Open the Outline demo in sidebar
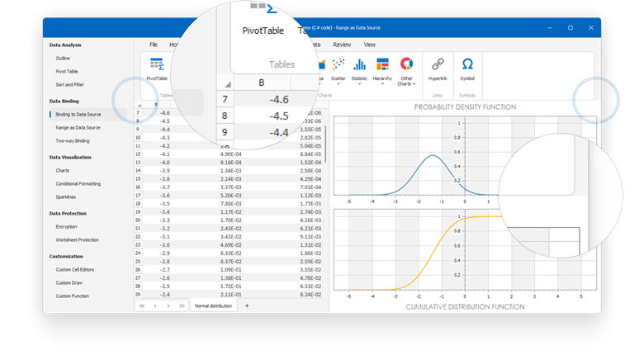 pyautogui.click(x=63, y=59)
